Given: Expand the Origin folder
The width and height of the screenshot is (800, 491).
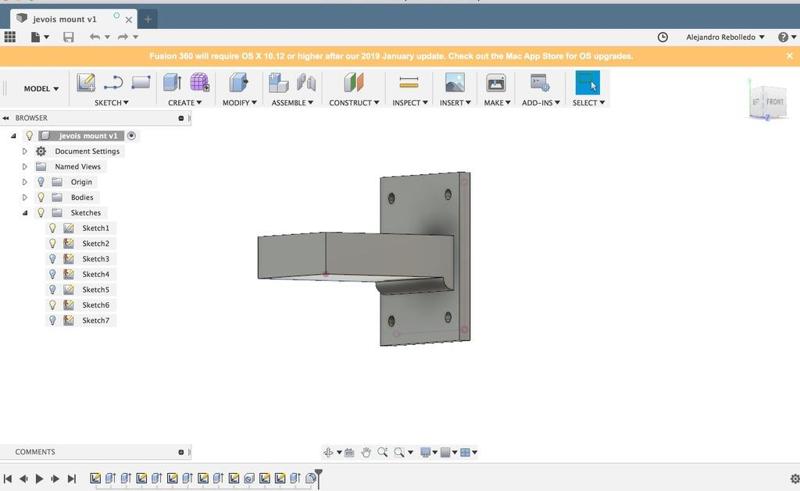Looking at the screenshot, I should click(24, 182).
